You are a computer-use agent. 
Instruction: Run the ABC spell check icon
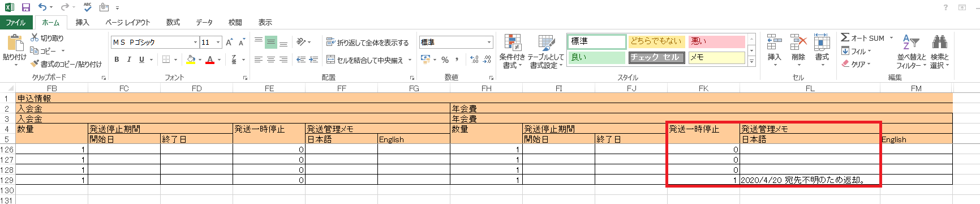(x=87, y=7)
